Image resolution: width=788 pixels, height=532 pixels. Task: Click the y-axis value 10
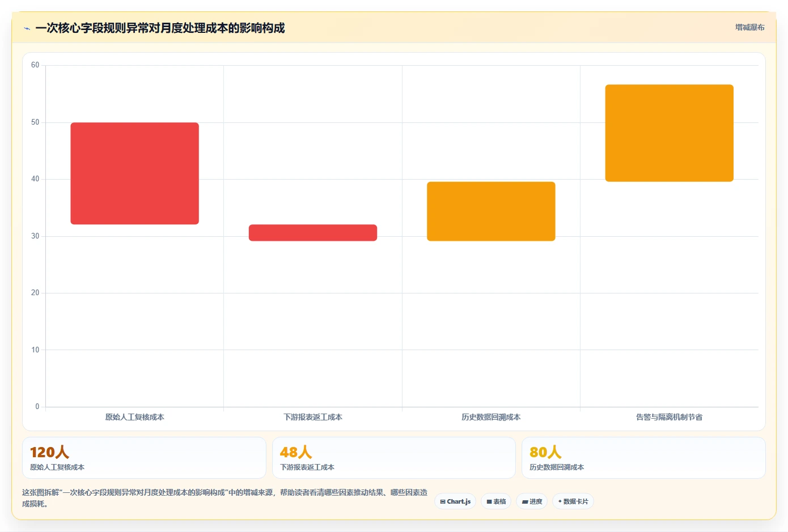tap(35, 350)
